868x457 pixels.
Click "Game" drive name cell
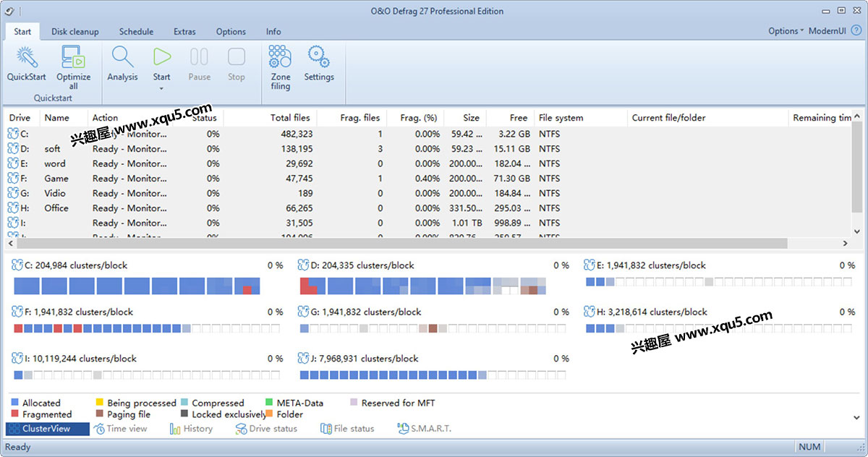tap(56, 179)
